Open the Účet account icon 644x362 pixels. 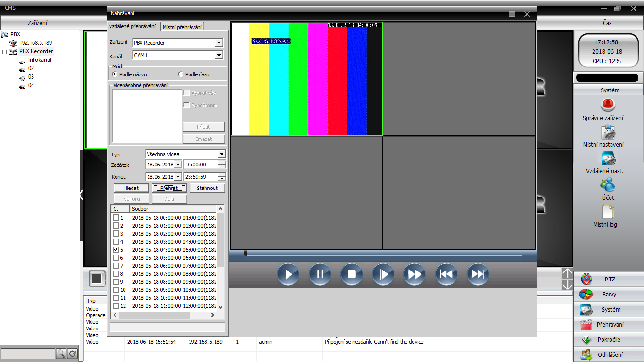pyautogui.click(x=608, y=185)
